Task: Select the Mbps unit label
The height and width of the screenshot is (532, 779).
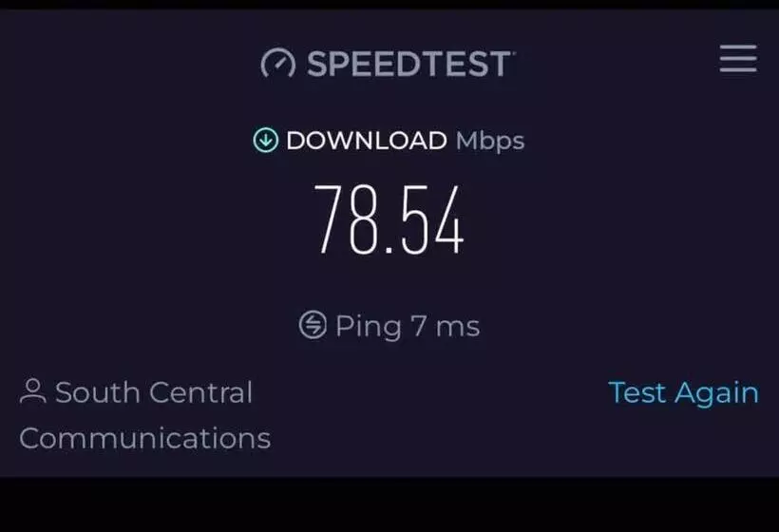Action: (490, 141)
